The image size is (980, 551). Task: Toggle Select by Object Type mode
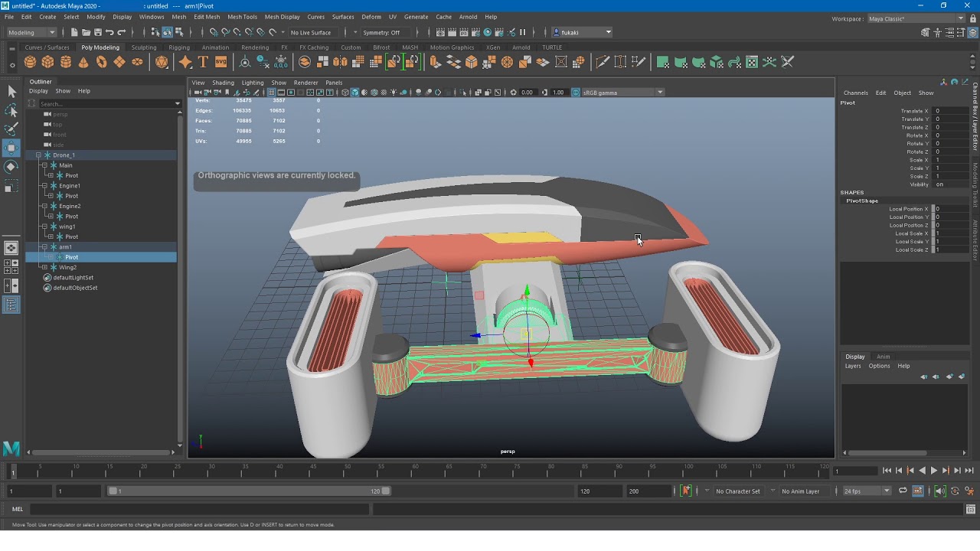tap(167, 32)
